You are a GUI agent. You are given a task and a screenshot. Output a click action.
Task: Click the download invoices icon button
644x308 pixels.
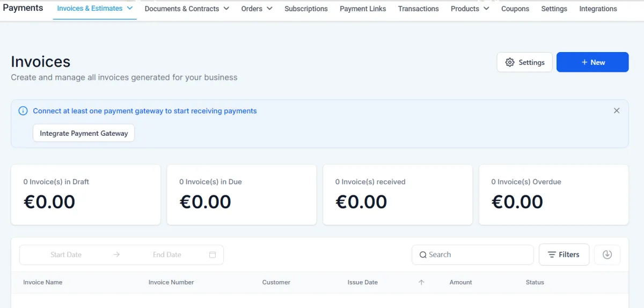[607, 255]
